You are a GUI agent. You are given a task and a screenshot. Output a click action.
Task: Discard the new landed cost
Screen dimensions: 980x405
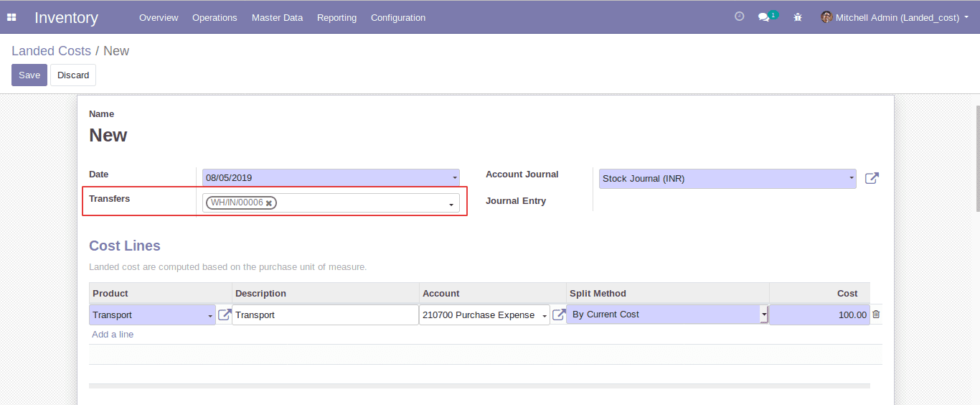click(x=73, y=75)
